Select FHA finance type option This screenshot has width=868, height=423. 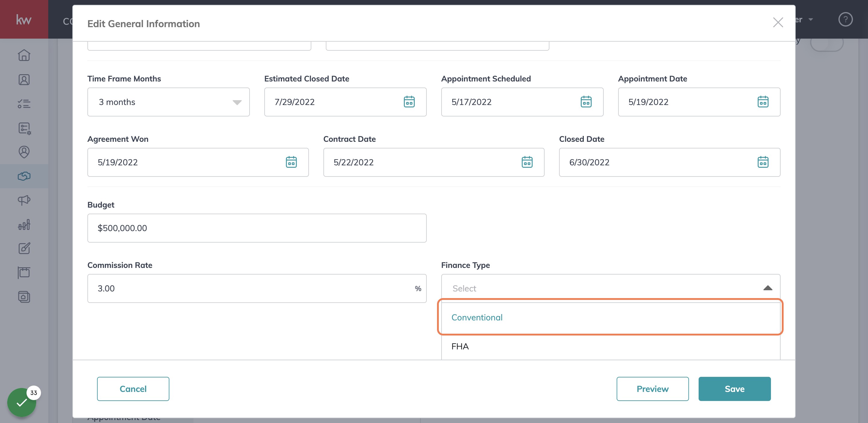click(x=611, y=346)
